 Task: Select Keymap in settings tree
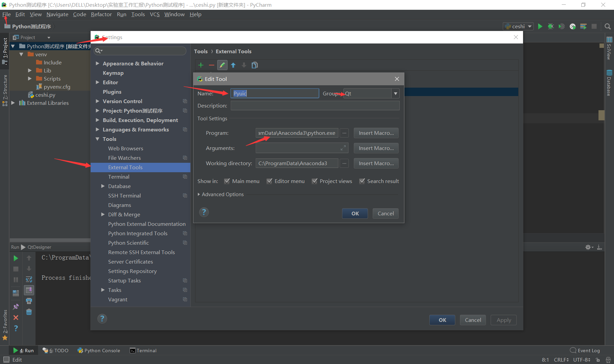click(x=113, y=73)
